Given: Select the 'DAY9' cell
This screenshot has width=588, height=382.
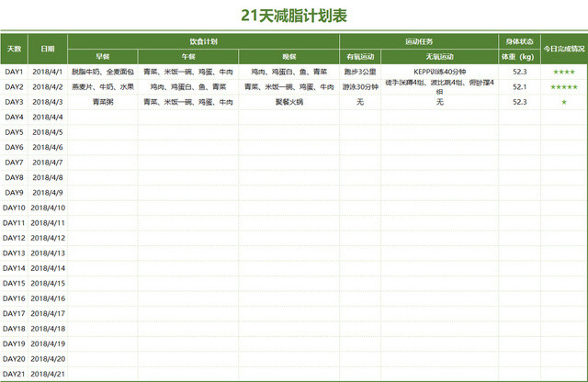Looking at the screenshot, I should point(15,193).
